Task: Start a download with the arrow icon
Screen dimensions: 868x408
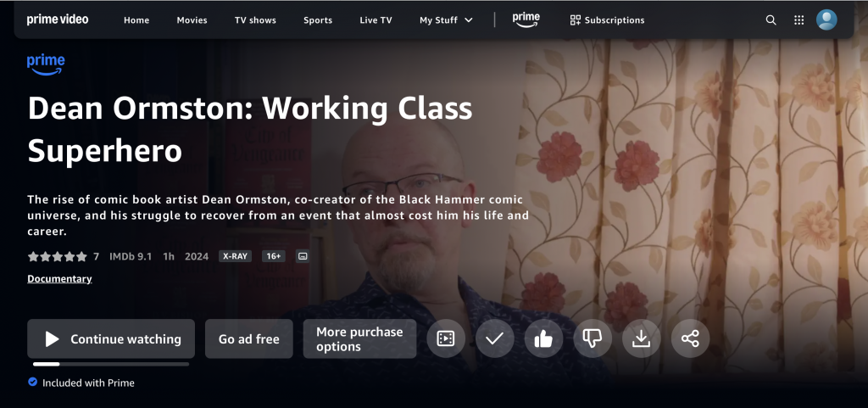Action: coord(641,338)
